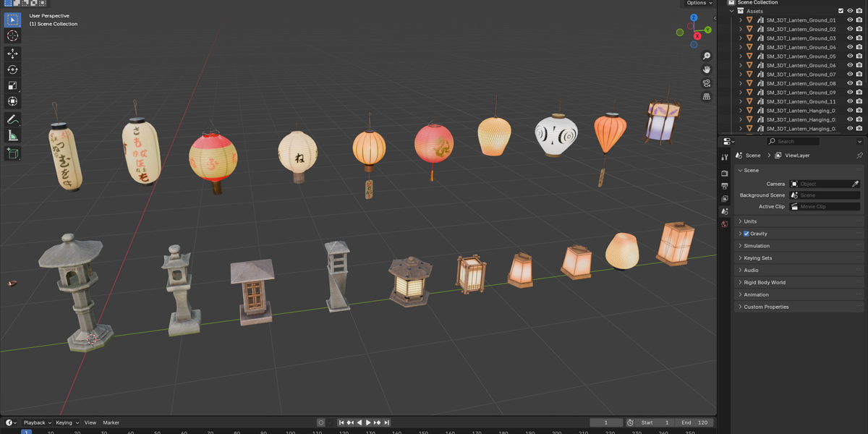Viewport: 868px width, 434px height.
Task: Toggle the Gravity checkbox
Action: click(x=746, y=234)
